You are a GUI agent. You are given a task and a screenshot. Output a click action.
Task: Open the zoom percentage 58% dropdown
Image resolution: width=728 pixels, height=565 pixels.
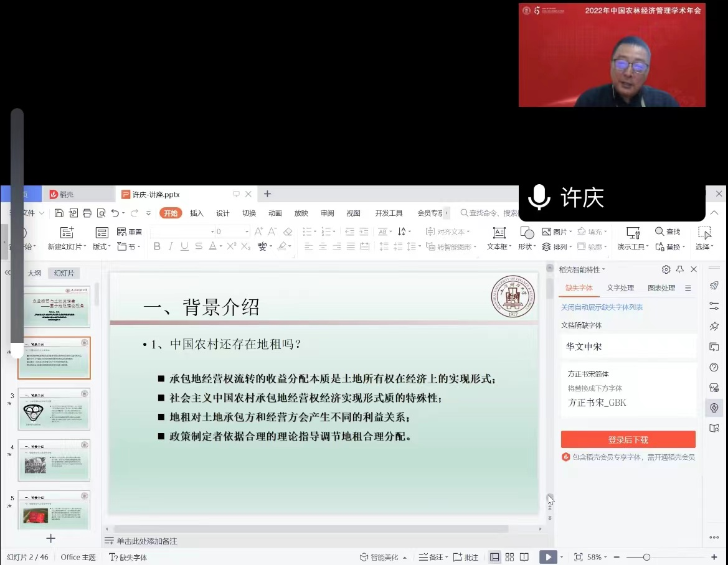tap(597, 557)
